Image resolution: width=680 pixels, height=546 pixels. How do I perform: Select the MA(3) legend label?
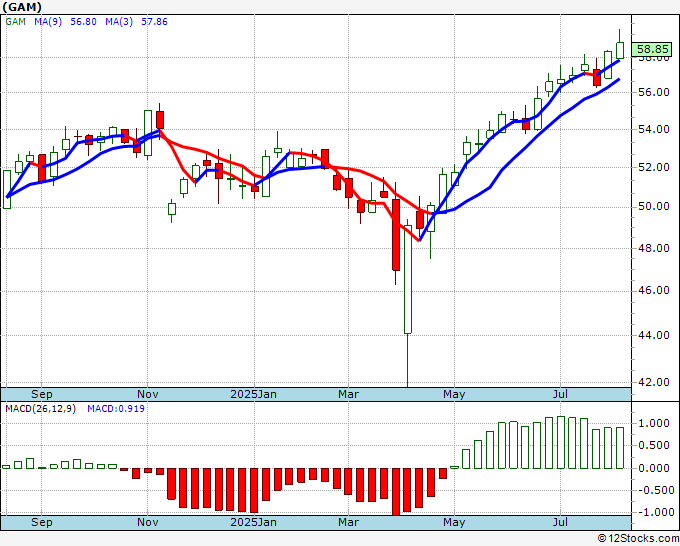[119, 22]
